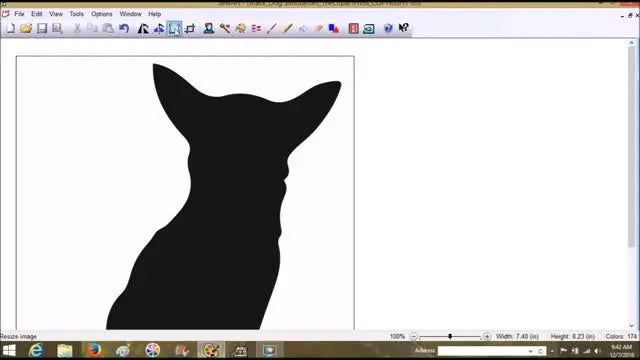The width and height of the screenshot is (640, 360).
Task: Select the highlighted Resize image tool
Action: coord(174,29)
